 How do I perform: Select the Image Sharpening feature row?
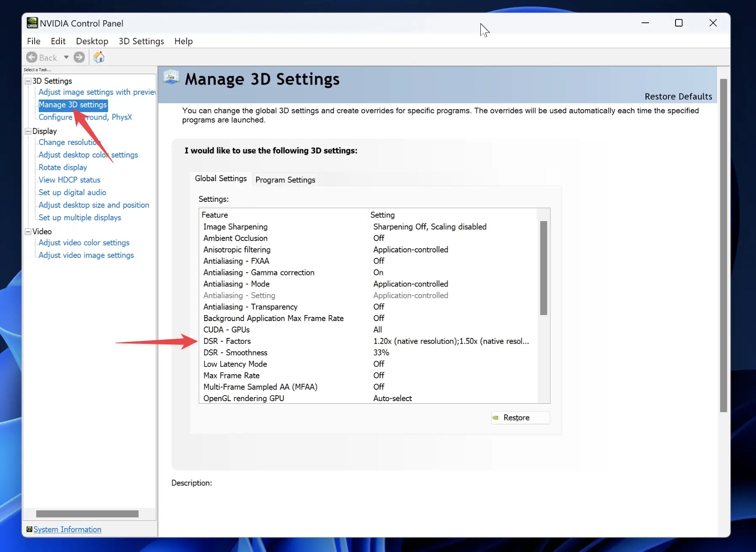pyautogui.click(x=369, y=227)
